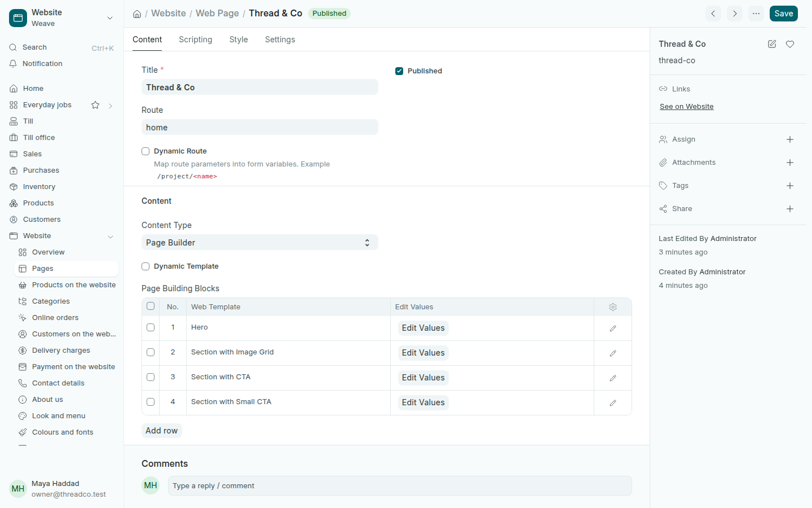Viewport: 812px width, 508px height.
Task: Collapse the Website sidebar section
Action: (111, 237)
